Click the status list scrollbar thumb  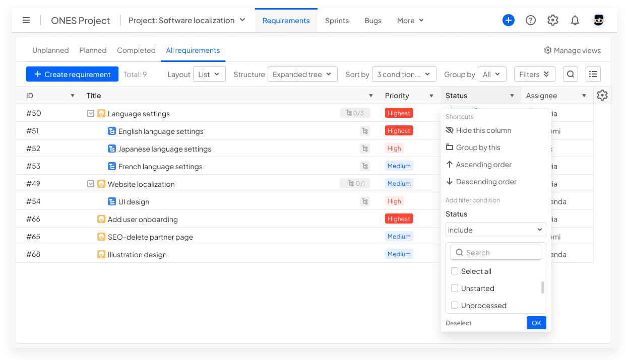543,287
